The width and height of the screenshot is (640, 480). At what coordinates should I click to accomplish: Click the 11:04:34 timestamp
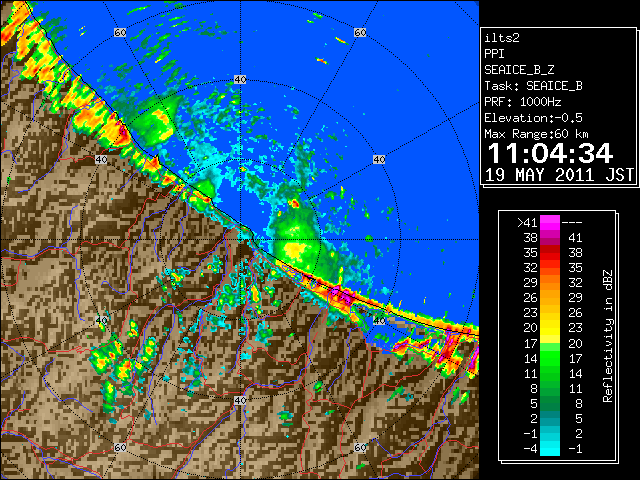550,153
